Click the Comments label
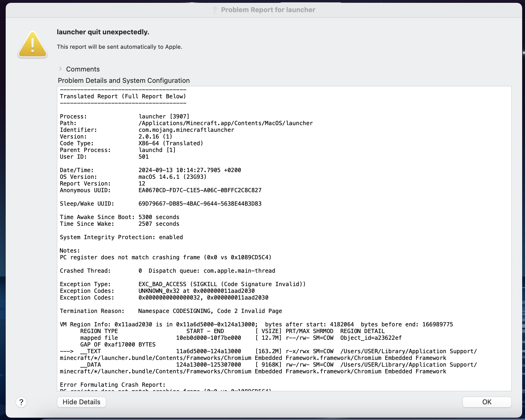This screenshot has width=525, height=420. pyautogui.click(x=83, y=69)
